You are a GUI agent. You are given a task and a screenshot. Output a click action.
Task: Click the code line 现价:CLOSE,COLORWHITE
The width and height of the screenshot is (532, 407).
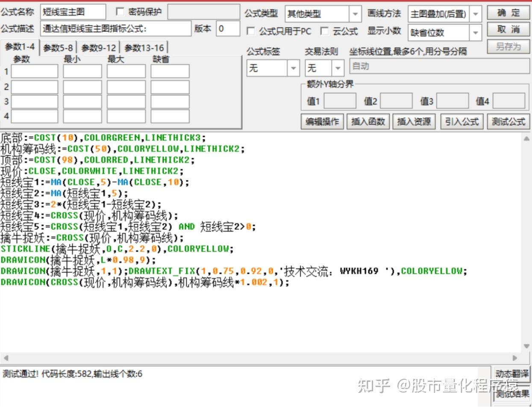pyautogui.click(x=92, y=171)
